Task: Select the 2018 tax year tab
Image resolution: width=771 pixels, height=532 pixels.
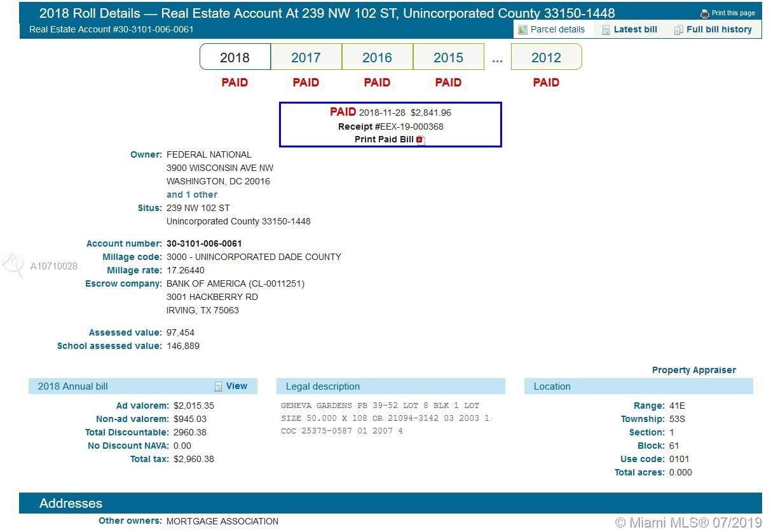Action: [235, 57]
